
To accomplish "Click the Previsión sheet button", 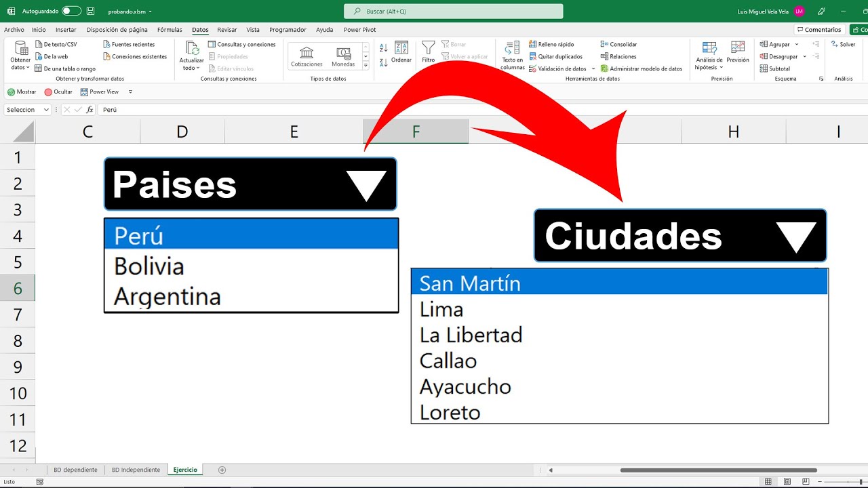I will [x=738, y=52].
